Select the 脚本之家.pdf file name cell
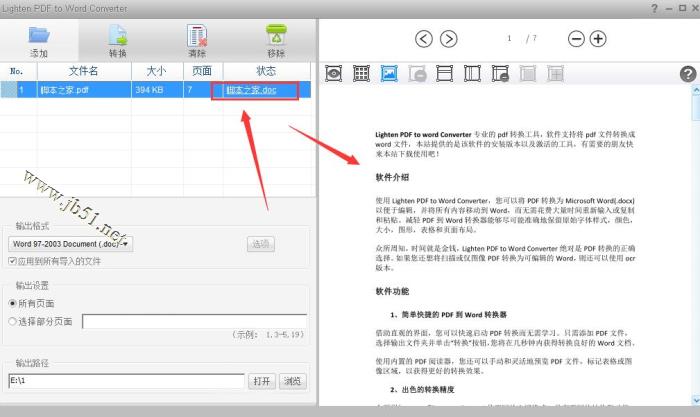700x417 pixels. 84,90
